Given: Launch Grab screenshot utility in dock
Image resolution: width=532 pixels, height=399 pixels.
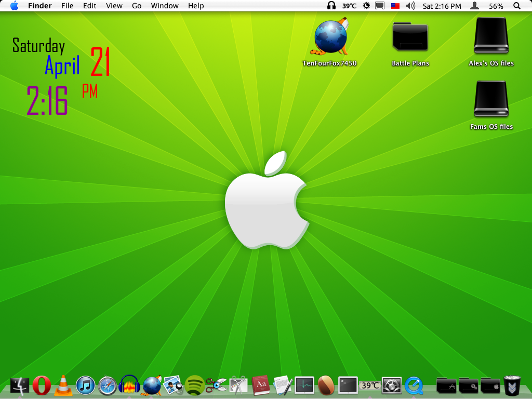Looking at the screenshot, I should point(238,386).
